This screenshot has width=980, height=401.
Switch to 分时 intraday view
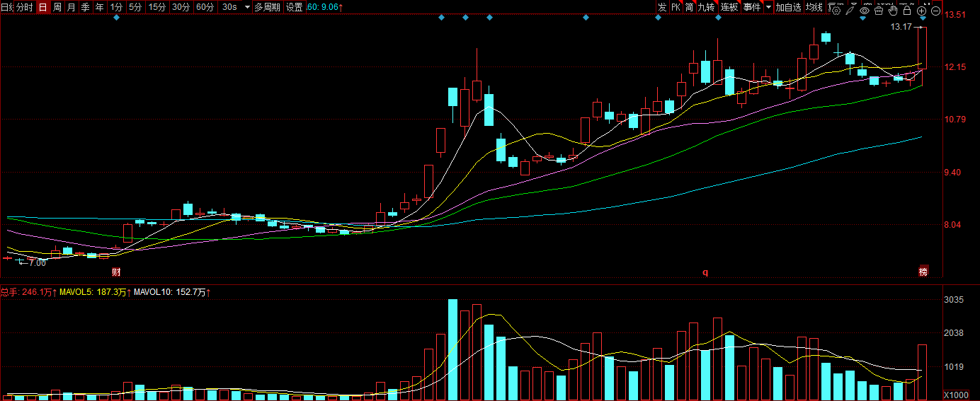(x=24, y=7)
